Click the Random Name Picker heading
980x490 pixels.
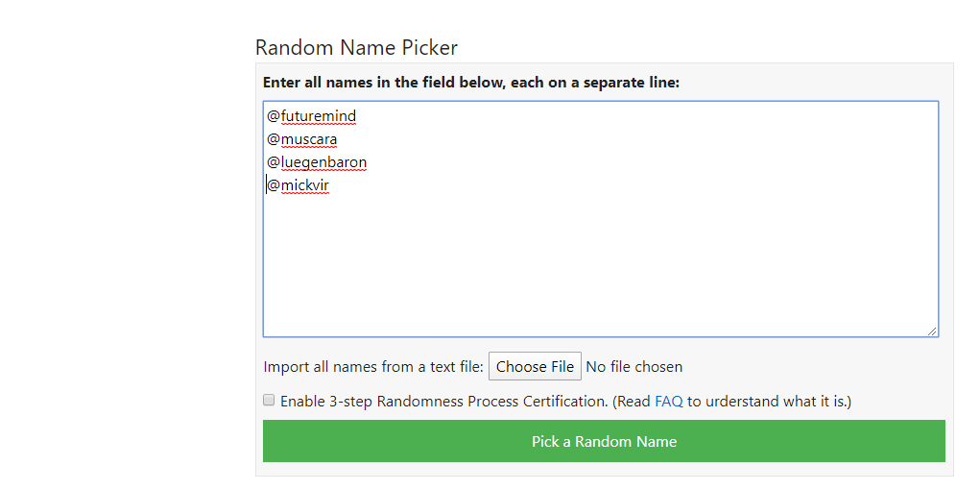[356, 47]
